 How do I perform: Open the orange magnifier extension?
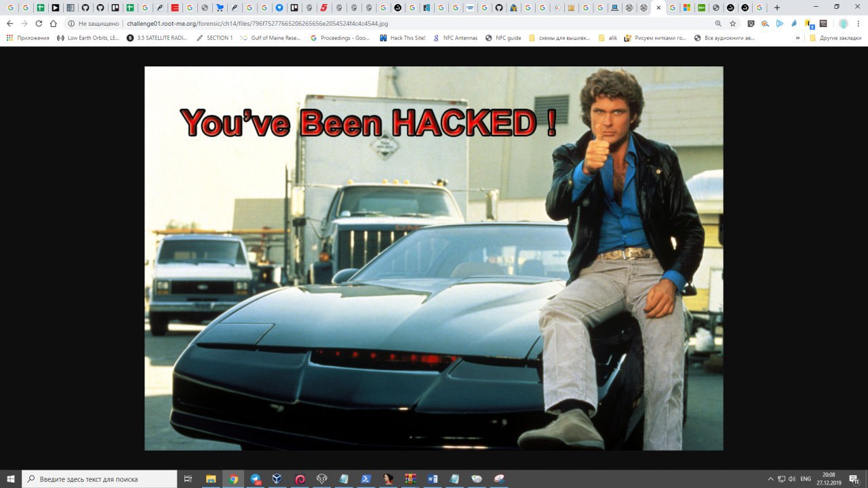click(x=765, y=23)
